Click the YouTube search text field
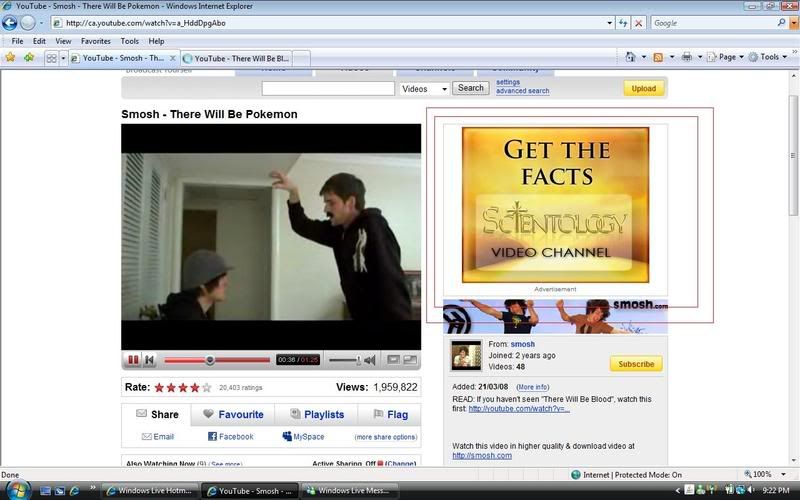Viewport: 800px width, 500px height. [328, 89]
